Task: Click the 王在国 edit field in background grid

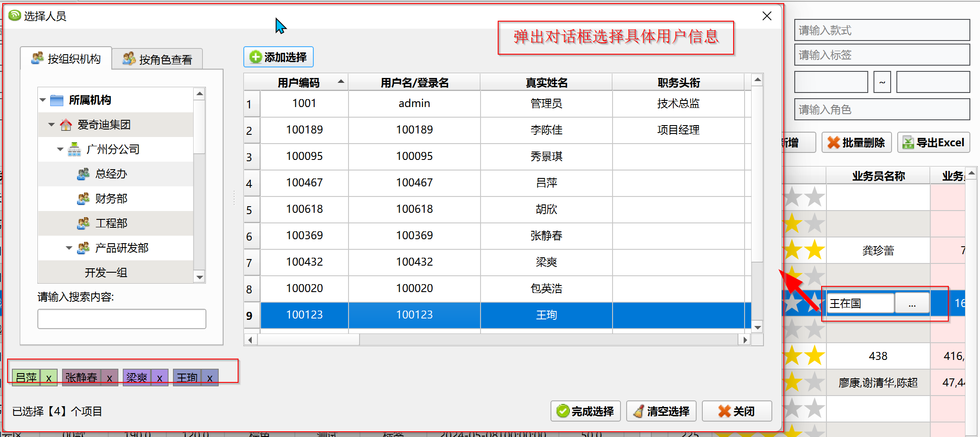Action: 861,303
